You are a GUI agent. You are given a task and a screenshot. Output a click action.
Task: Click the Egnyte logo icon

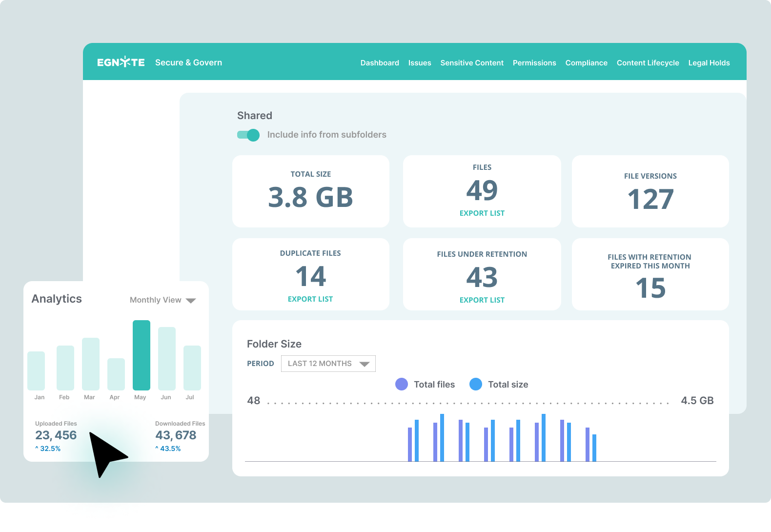tap(121, 62)
